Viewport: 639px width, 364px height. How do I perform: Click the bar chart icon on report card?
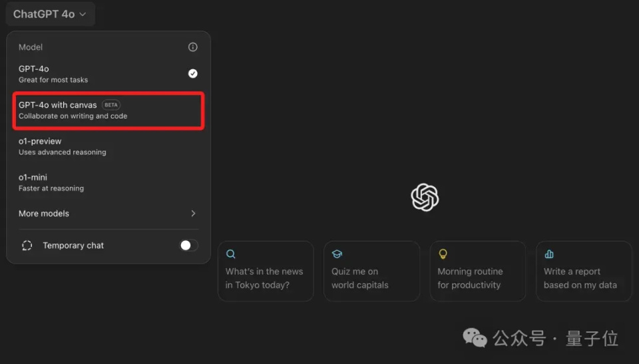tap(549, 254)
